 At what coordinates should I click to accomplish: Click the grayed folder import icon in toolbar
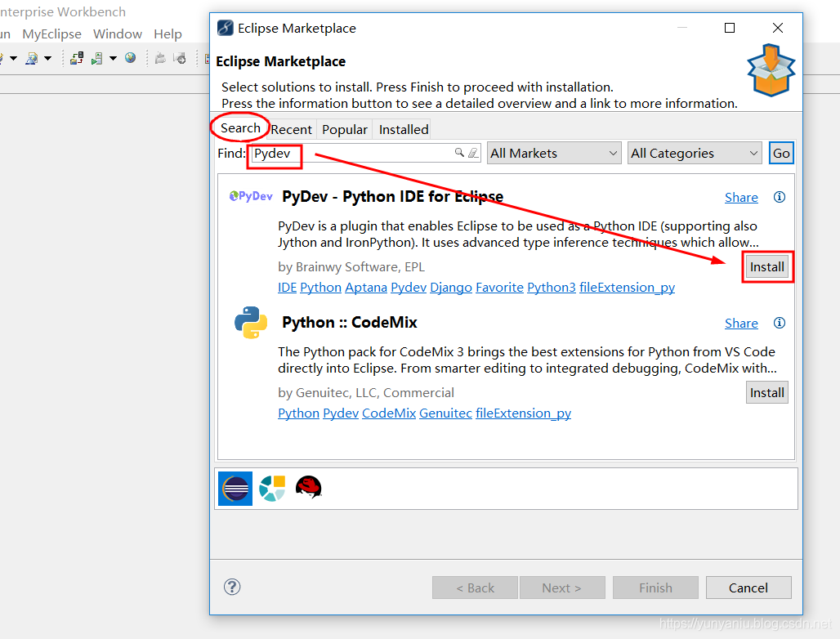coord(159,58)
